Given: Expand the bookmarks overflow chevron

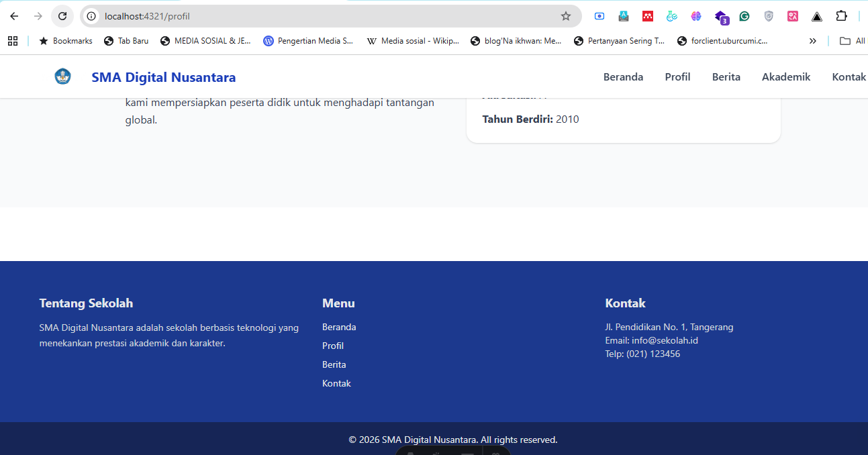Looking at the screenshot, I should pyautogui.click(x=812, y=40).
